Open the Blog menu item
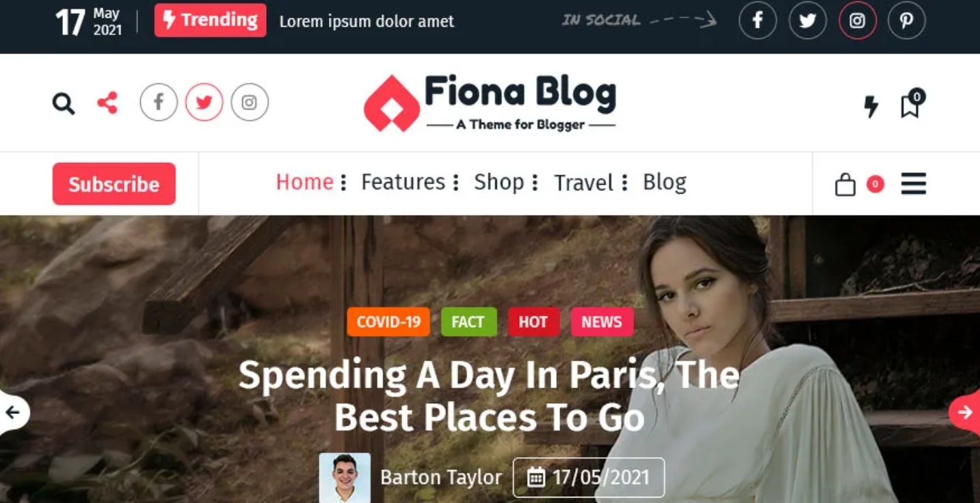The image size is (980, 503). coord(664,183)
